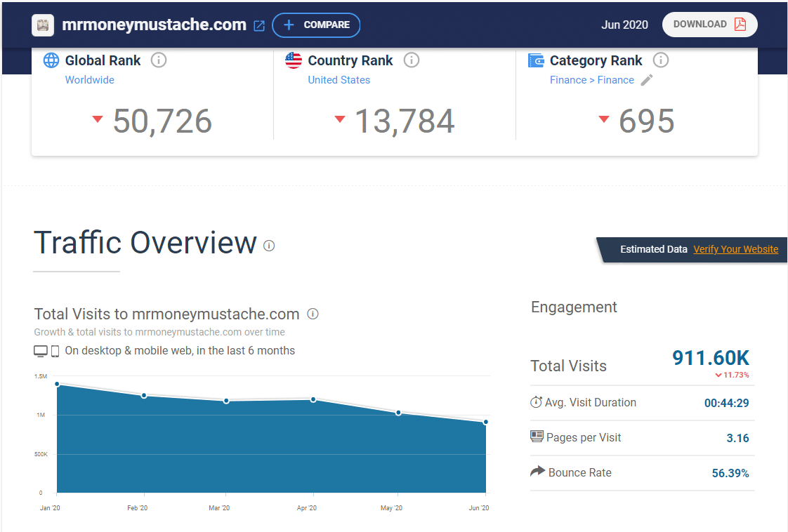Image resolution: width=788 pixels, height=532 pixels.
Task: Click the mobile phone device icon
Action: click(x=55, y=351)
